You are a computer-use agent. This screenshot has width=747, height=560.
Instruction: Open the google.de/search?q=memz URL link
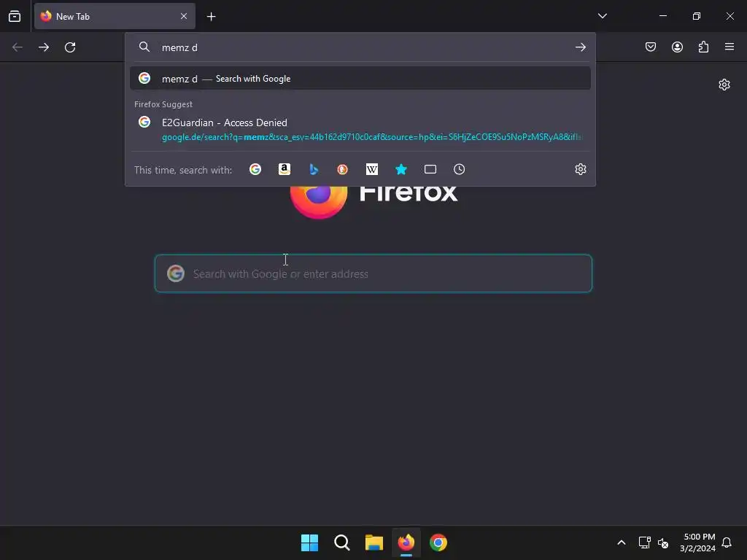pos(371,137)
